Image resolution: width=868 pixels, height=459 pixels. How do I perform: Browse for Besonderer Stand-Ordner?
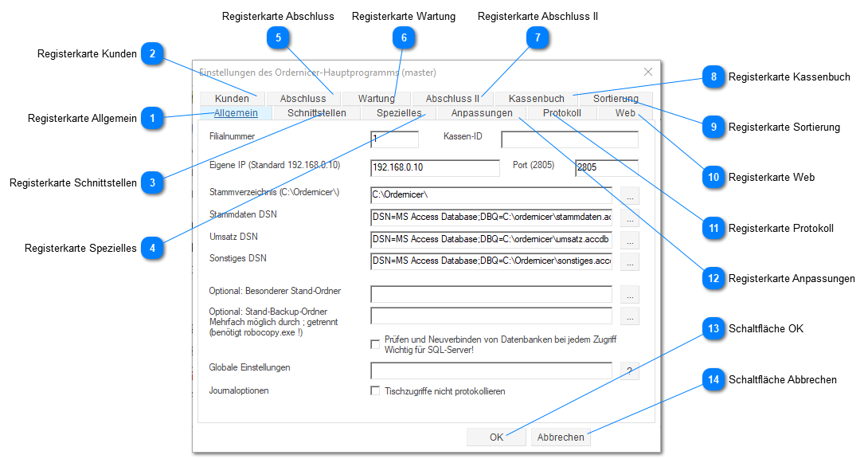coord(629,294)
